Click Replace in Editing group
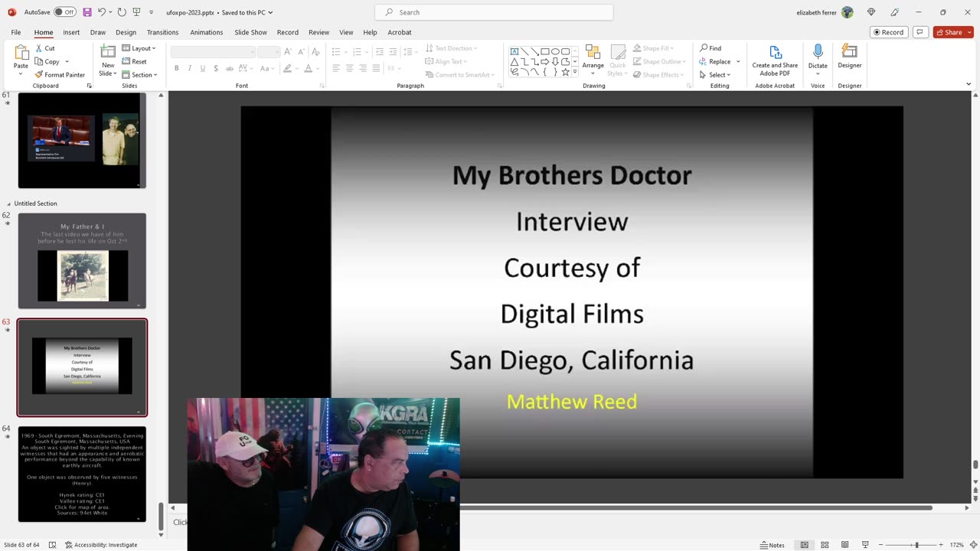980x551 pixels. tap(715, 61)
